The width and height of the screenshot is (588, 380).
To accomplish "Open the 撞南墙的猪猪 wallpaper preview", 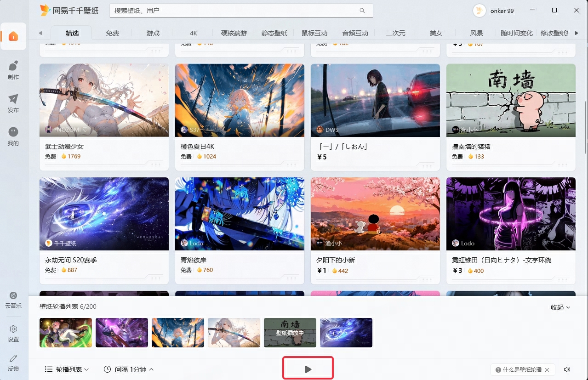I will point(511,100).
